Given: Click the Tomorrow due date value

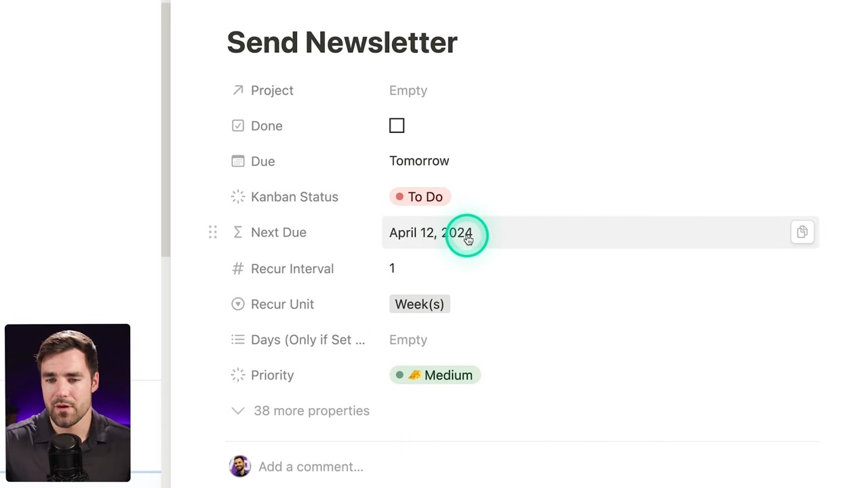Looking at the screenshot, I should [419, 161].
